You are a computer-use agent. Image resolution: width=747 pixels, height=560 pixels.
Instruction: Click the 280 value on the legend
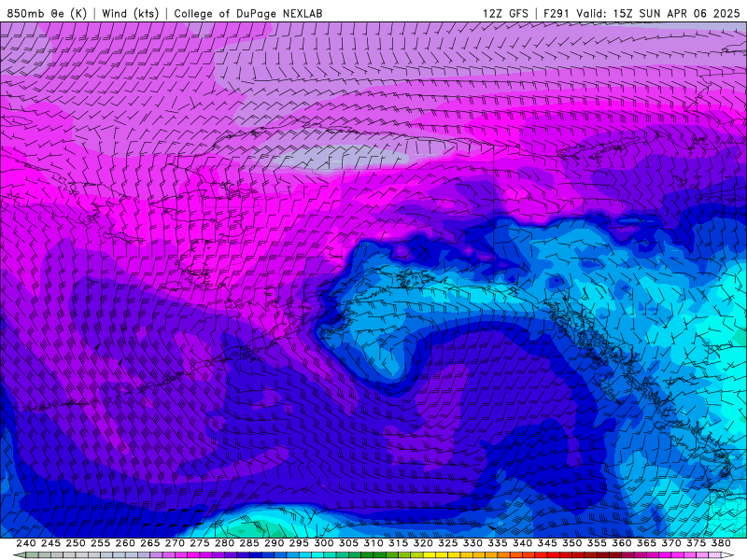pyautogui.click(x=224, y=543)
